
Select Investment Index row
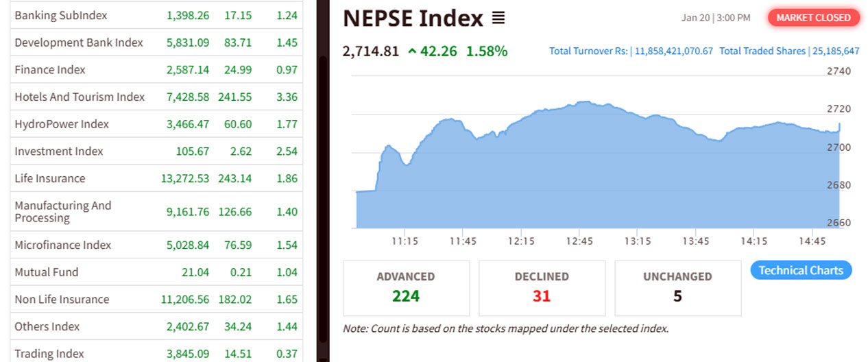(x=59, y=151)
